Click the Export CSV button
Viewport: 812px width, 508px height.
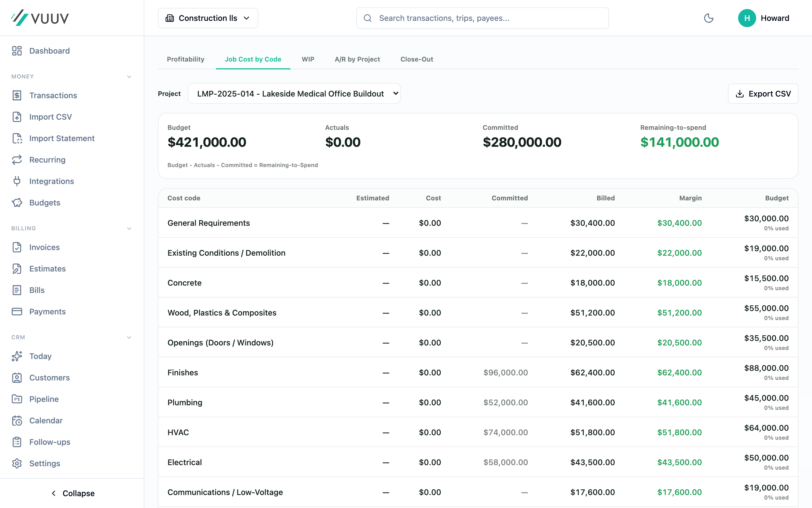763,94
